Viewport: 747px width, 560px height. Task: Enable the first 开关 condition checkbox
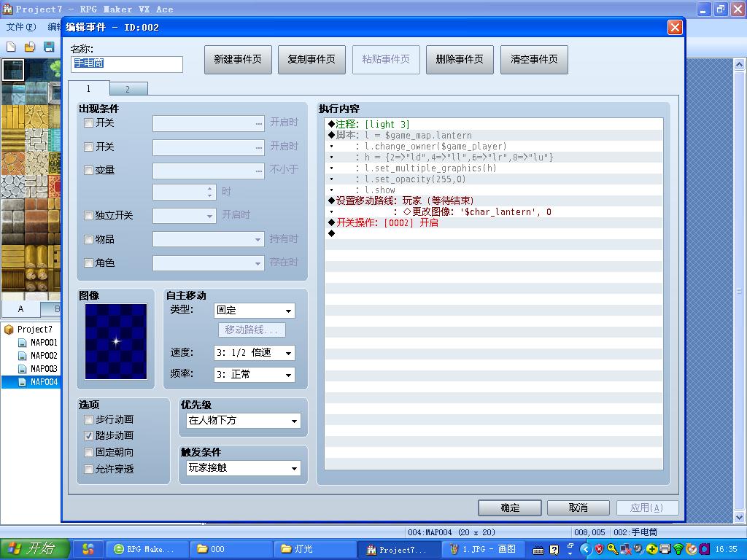coord(88,122)
